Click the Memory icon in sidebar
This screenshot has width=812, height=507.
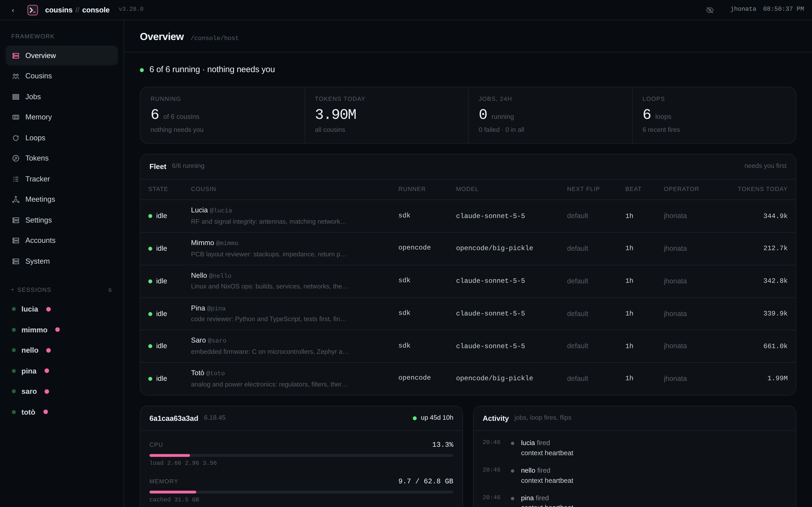pos(16,117)
